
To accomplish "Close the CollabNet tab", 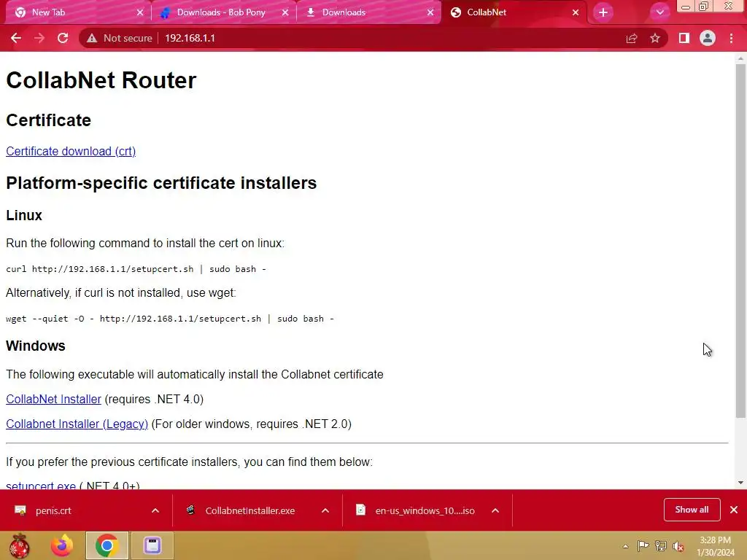I will [576, 12].
